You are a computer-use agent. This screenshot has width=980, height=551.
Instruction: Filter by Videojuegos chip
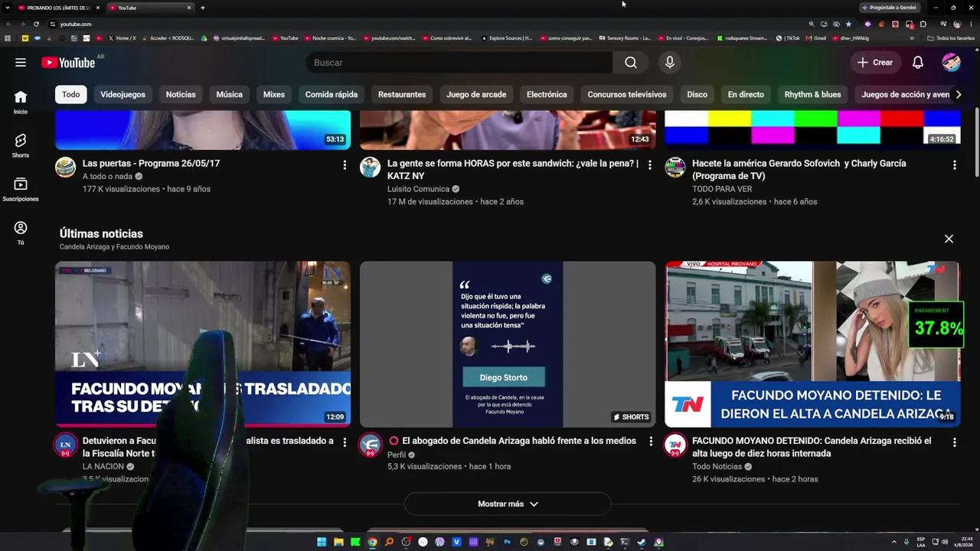click(x=122, y=95)
